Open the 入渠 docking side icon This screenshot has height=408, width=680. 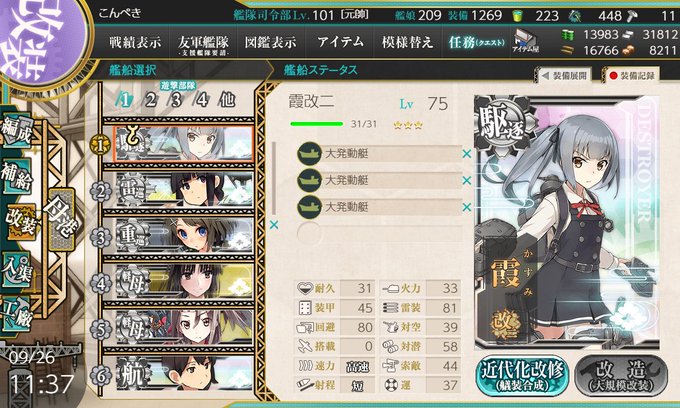pyautogui.click(x=17, y=269)
